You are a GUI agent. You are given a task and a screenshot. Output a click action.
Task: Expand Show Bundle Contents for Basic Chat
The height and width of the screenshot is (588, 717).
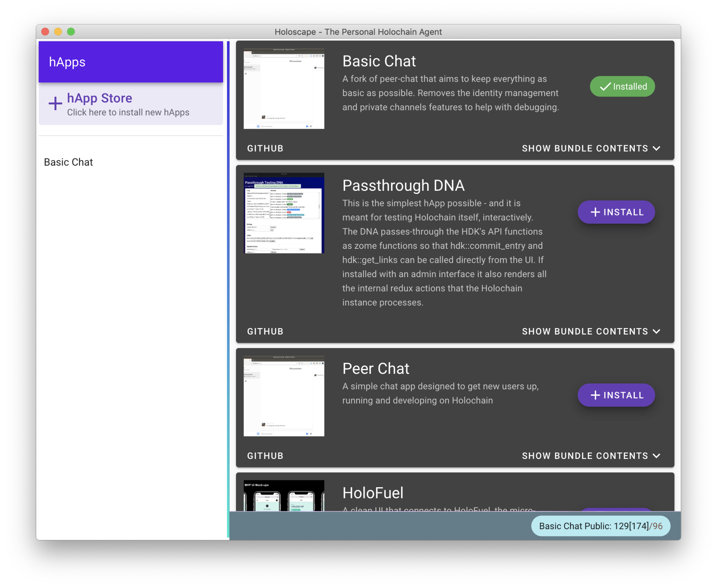pyautogui.click(x=591, y=148)
